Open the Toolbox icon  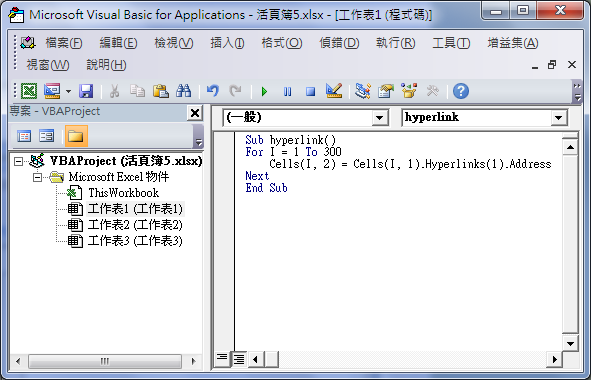pos(433,91)
